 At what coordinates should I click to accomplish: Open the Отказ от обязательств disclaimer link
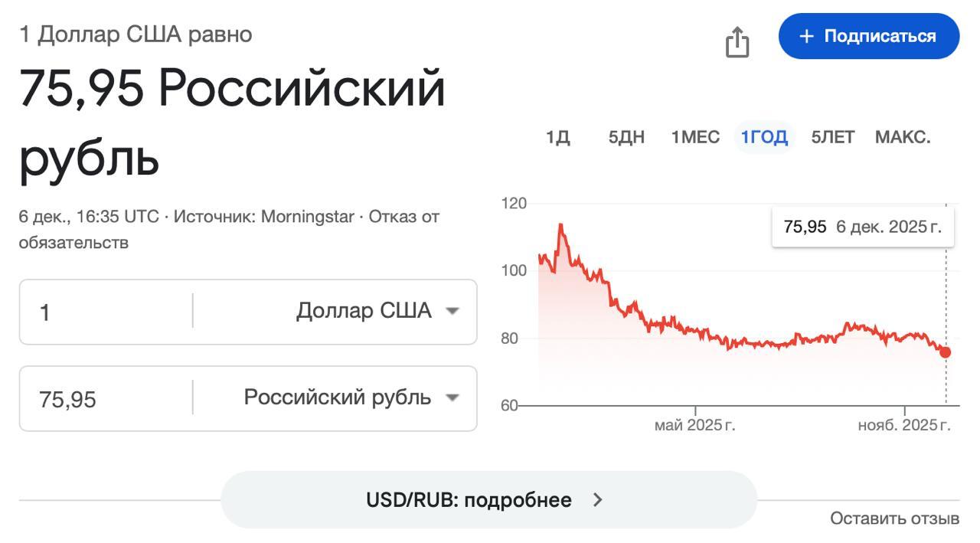404,217
